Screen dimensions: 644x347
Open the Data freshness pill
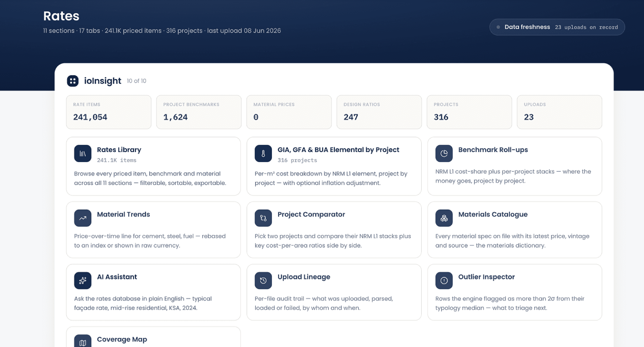pos(557,27)
